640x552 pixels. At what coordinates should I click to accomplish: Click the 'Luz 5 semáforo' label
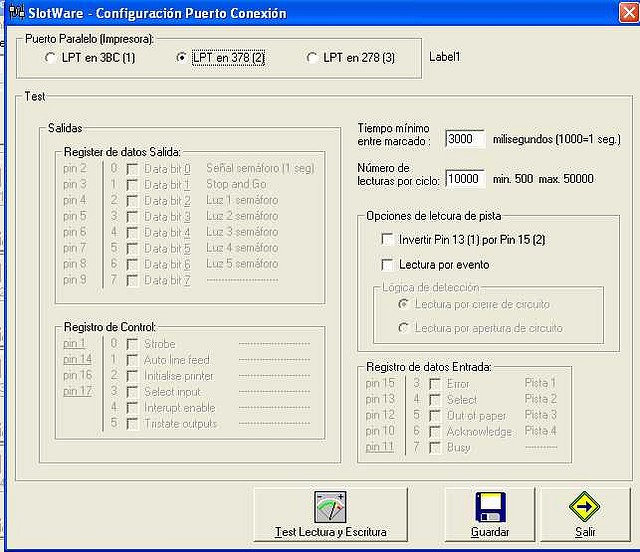[x=242, y=264]
